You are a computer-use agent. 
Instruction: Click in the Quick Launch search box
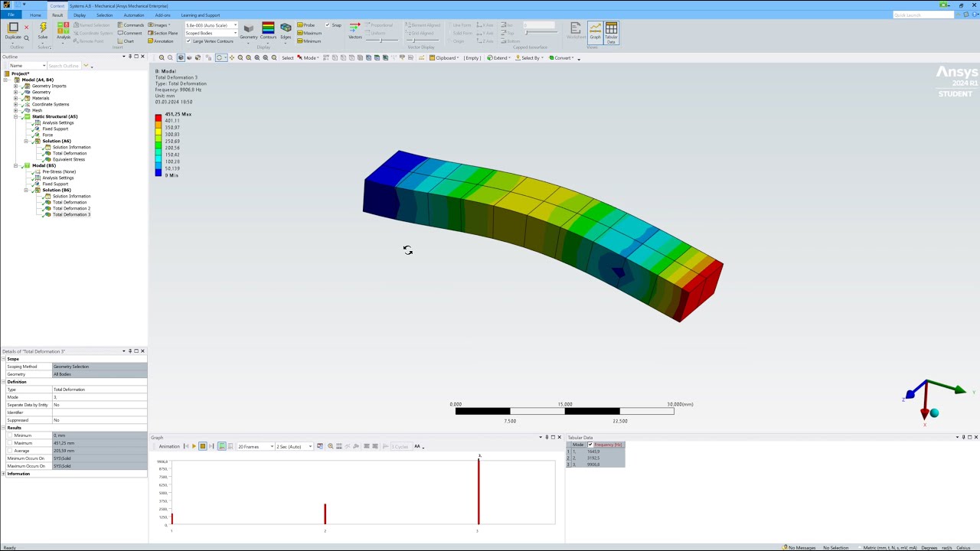pos(923,15)
